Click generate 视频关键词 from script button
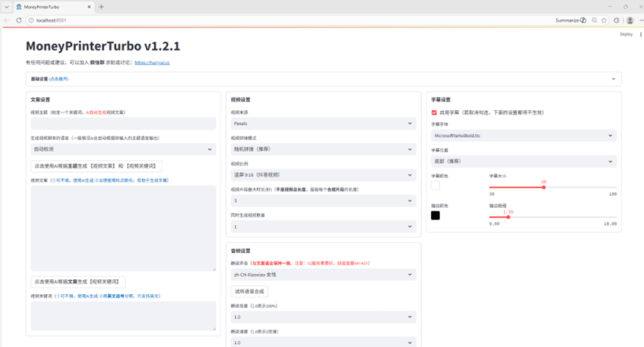Viewport: 644px width, 347px height. [78, 281]
